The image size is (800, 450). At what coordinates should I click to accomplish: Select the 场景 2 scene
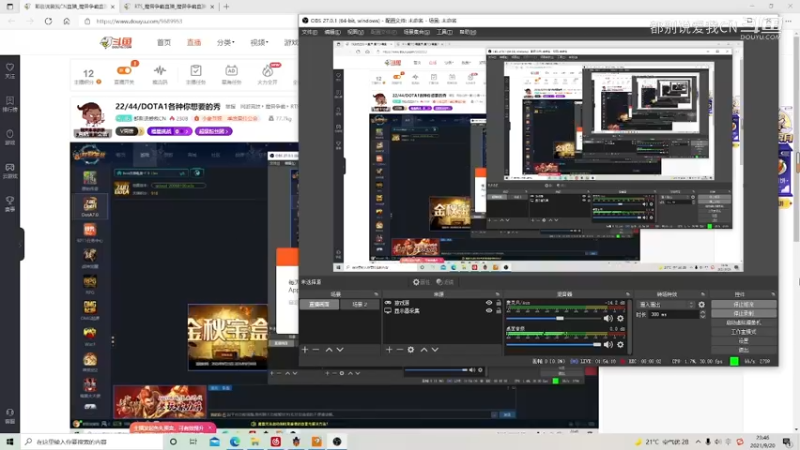click(360, 304)
